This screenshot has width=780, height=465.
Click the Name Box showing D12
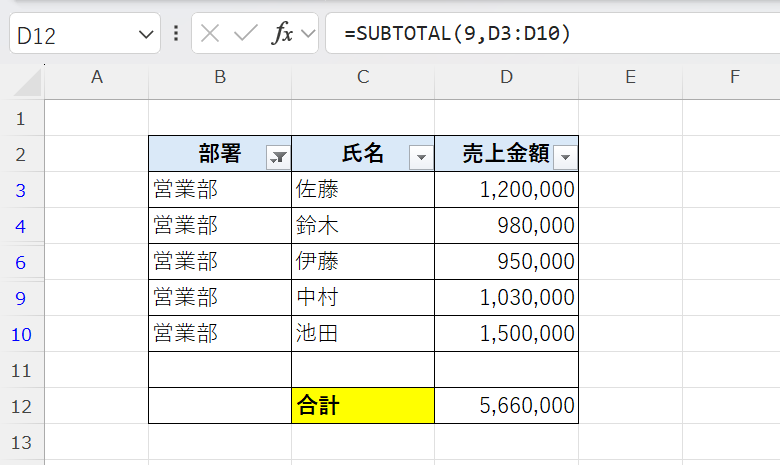(70, 34)
